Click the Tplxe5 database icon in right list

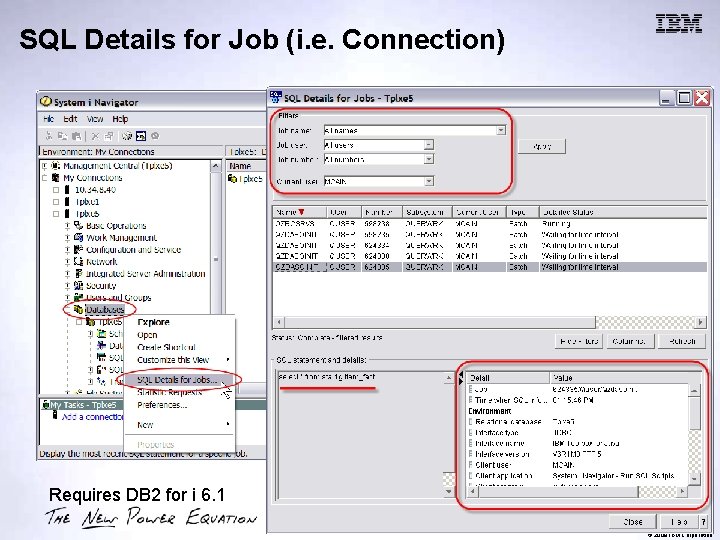coord(232,179)
